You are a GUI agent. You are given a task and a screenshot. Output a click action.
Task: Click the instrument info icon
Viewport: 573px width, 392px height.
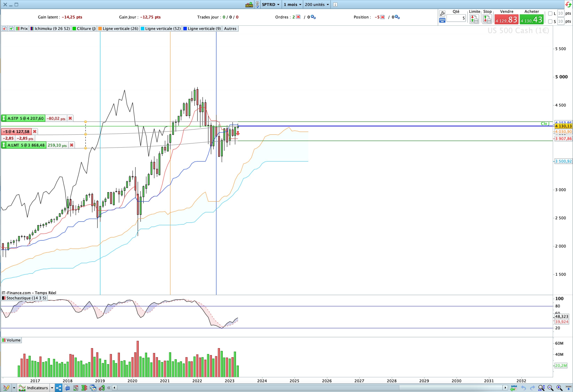335,4
